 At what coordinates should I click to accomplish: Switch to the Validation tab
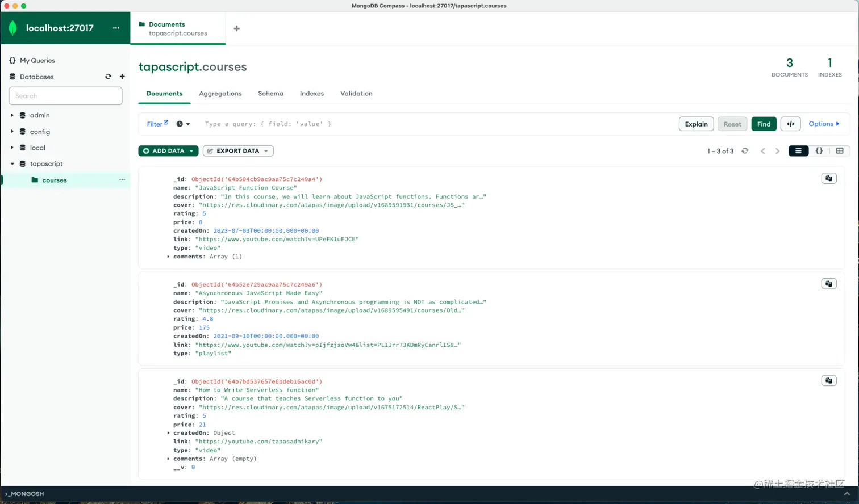click(356, 94)
